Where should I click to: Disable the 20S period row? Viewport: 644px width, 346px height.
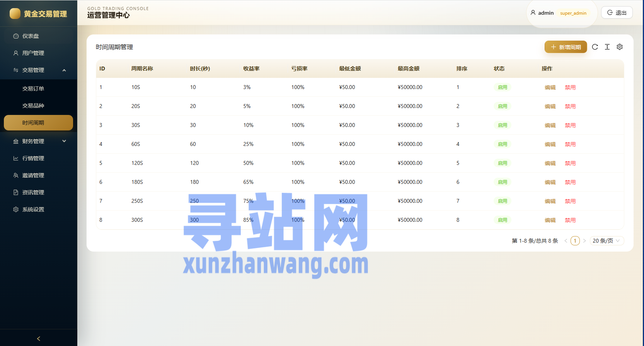pos(570,106)
